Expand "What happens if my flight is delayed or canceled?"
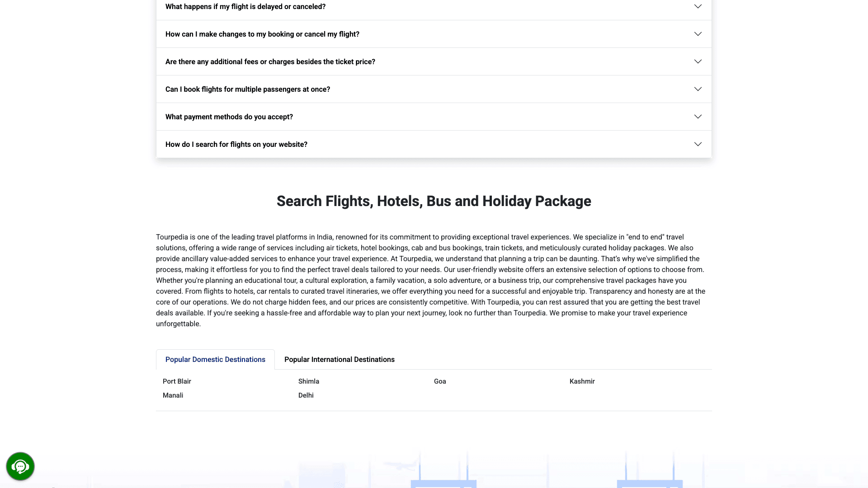 [245, 6]
